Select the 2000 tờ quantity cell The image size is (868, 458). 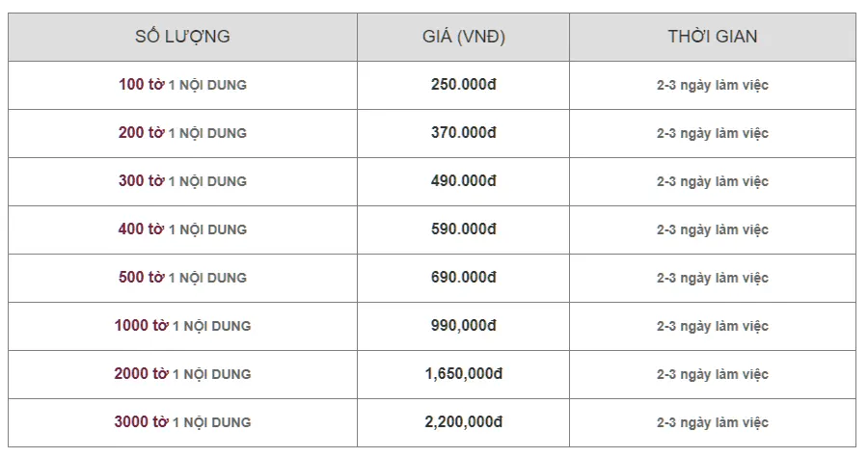(x=182, y=374)
